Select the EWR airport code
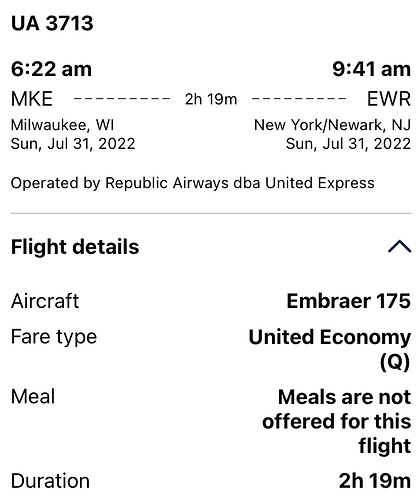This screenshot has width=420, height=500. point(389,99)
